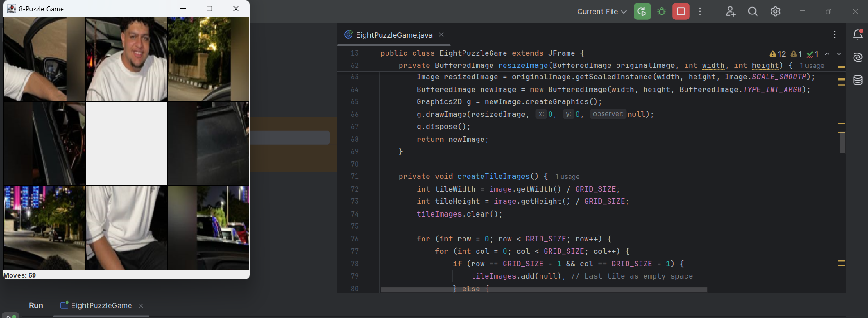The image size is (868, 318).
Task: Select the EightPuzzleGame run tab
Action: point(101,305)
